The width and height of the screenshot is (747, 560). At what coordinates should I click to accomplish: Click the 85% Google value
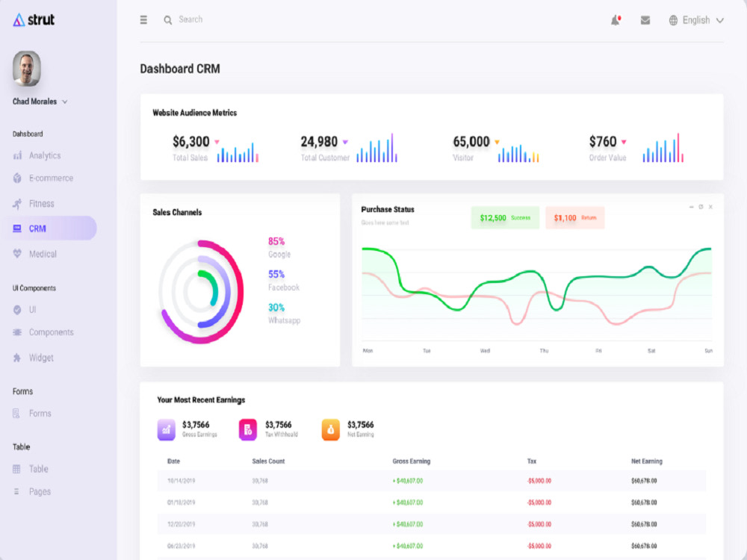[x=276, y=241]
